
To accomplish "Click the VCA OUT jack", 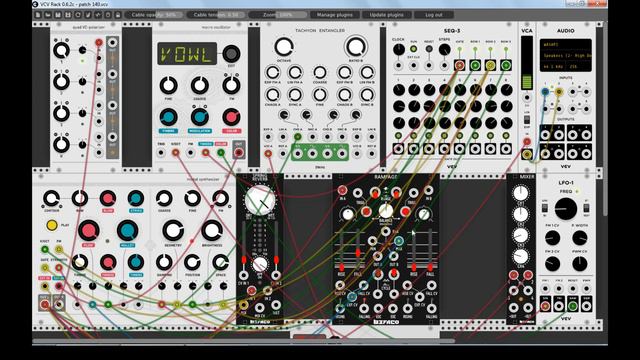I will 527,154.
